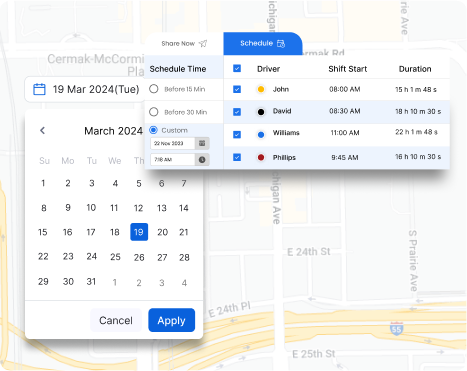
Task: Click driver name Williams
Action: (286, 133)
